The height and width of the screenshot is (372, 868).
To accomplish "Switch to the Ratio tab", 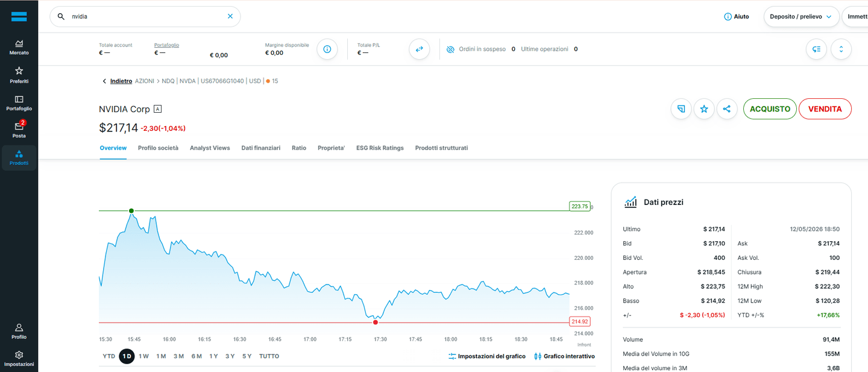I will [299, 148].
